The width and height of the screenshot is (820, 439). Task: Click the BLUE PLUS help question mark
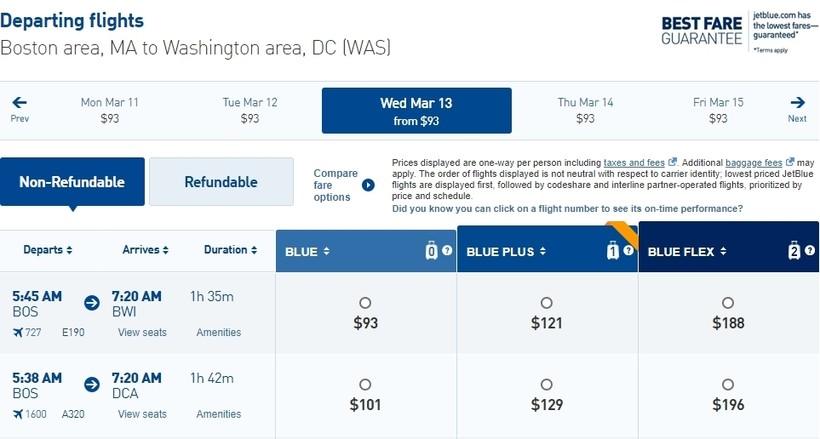629,251
